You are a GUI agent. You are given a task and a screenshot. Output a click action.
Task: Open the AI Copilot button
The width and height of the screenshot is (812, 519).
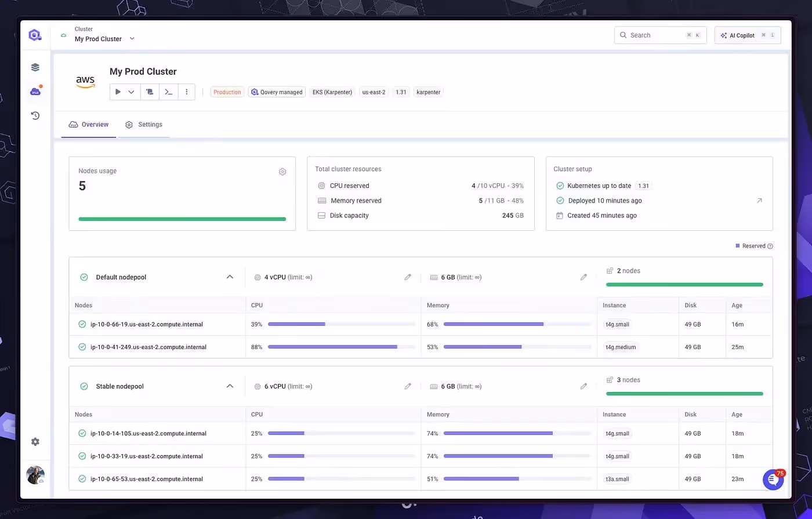point(748,35)
